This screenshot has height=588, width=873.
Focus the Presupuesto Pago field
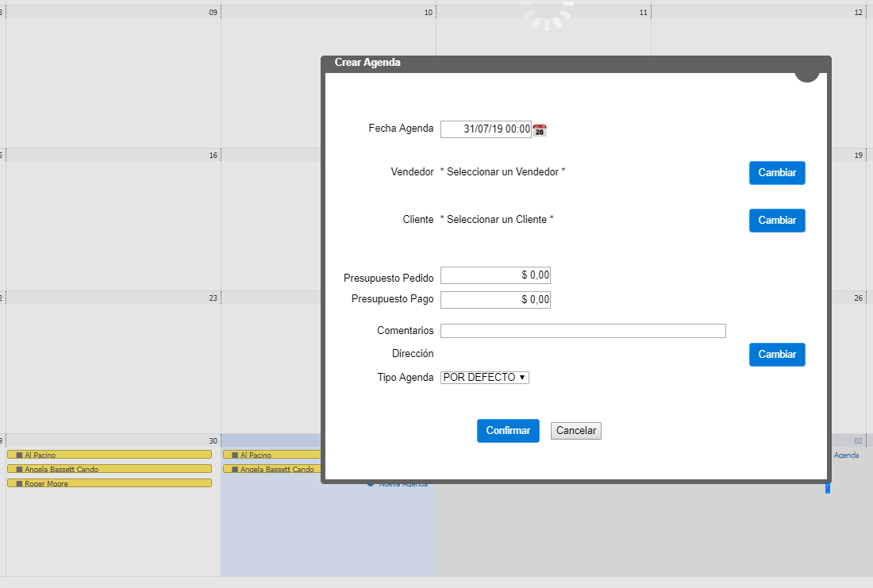pos(495,300)
